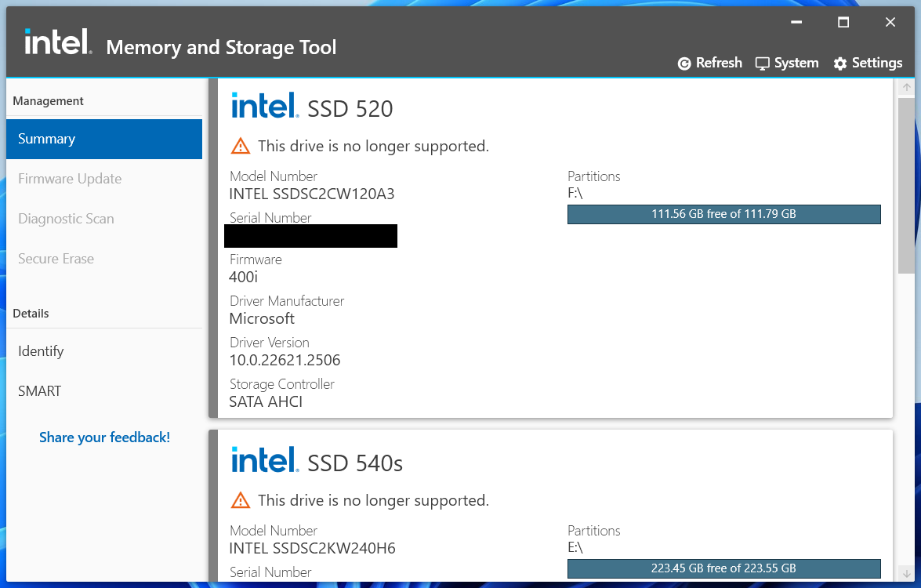Click the Refresh text button

(719, 63)
